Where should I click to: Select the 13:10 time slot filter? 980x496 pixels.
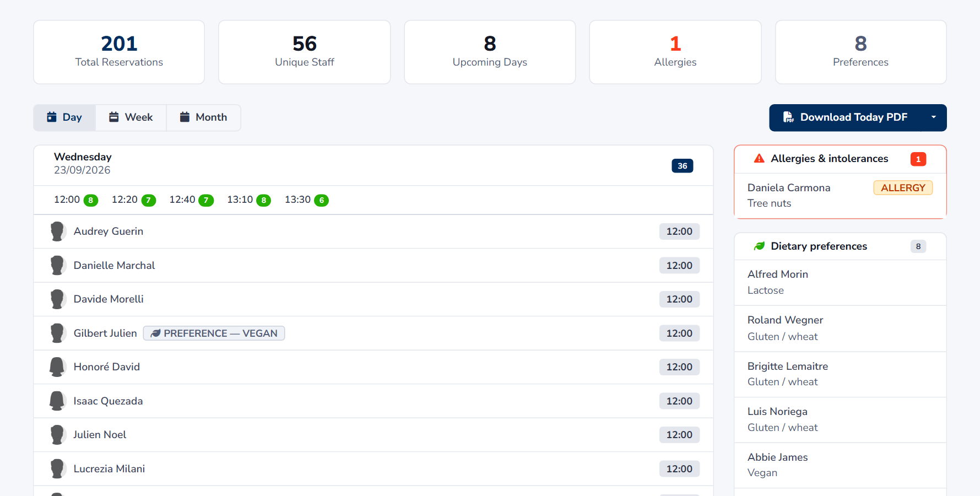click(249, 200)
